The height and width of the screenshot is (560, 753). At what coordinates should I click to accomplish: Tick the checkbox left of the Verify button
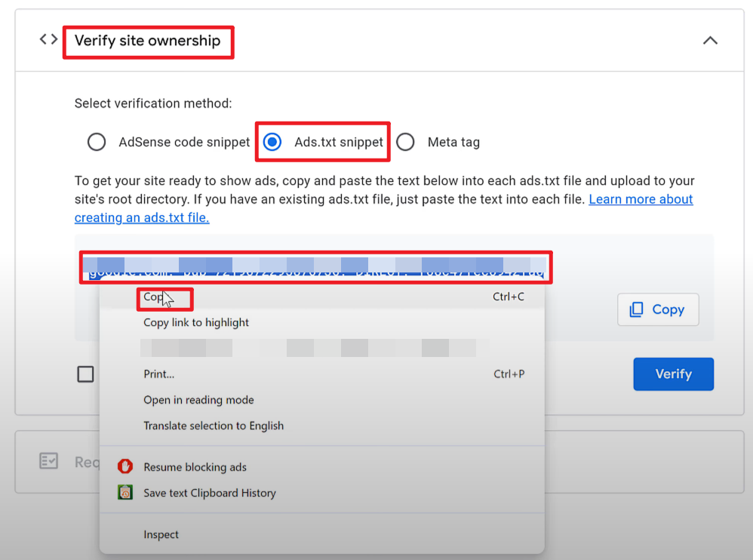pyautogui.click(x=85, y=374)
